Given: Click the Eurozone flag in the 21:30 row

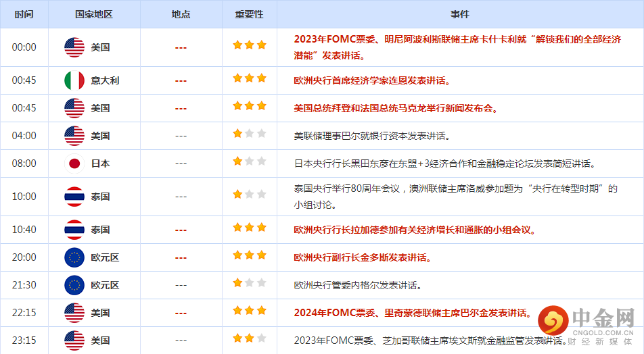Looking at the screenshot, I should 74,285.
